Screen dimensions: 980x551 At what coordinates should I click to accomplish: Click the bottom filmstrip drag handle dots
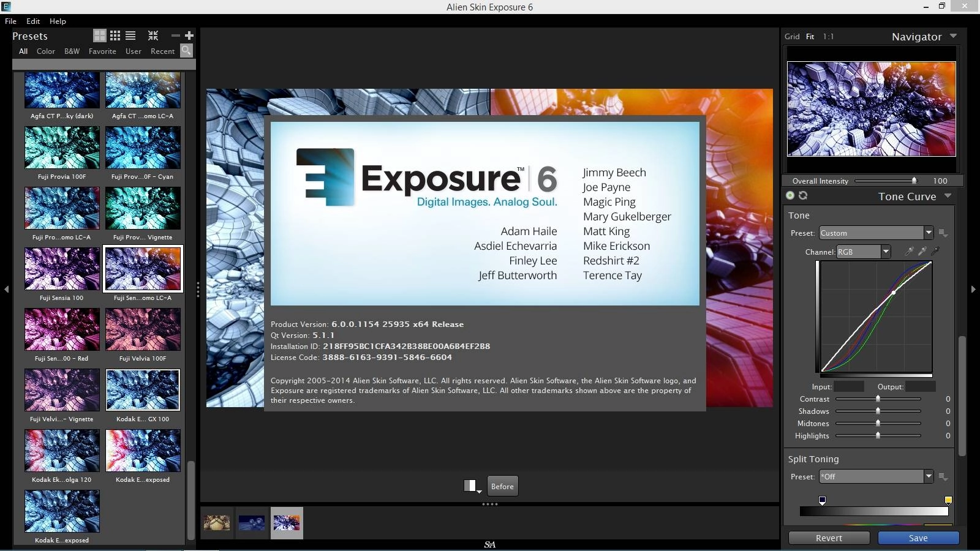click(490, 504)
